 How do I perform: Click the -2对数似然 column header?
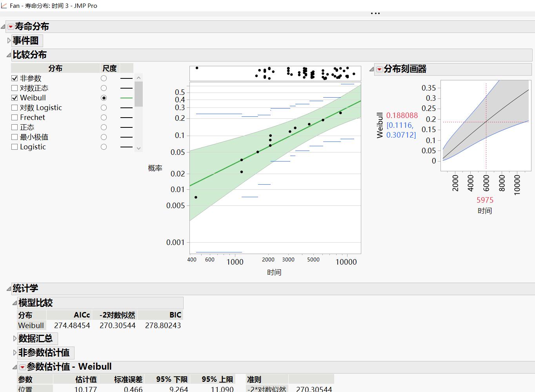click(x=115, y=315)
